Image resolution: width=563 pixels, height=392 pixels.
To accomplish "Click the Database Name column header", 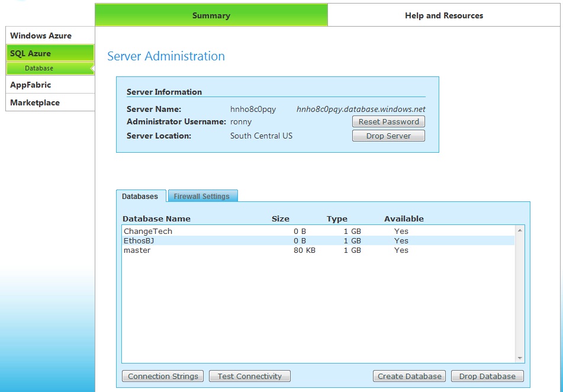I will [x=156, y=219].
